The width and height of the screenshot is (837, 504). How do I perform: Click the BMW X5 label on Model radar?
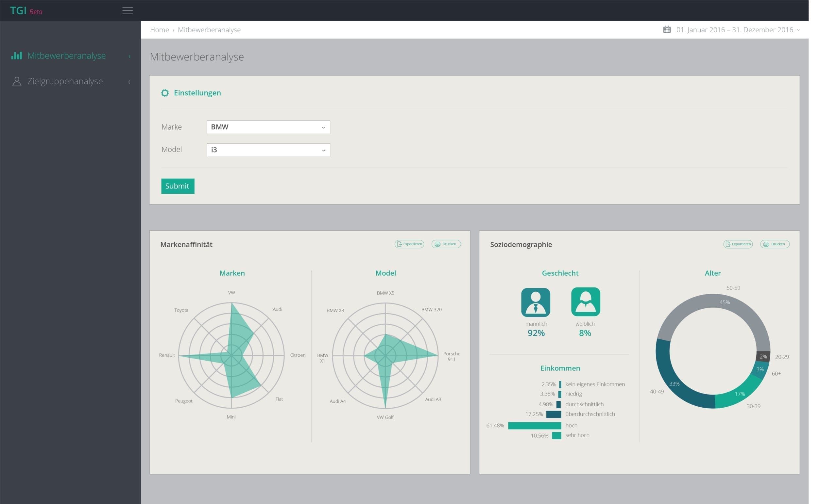coord(385,293)
